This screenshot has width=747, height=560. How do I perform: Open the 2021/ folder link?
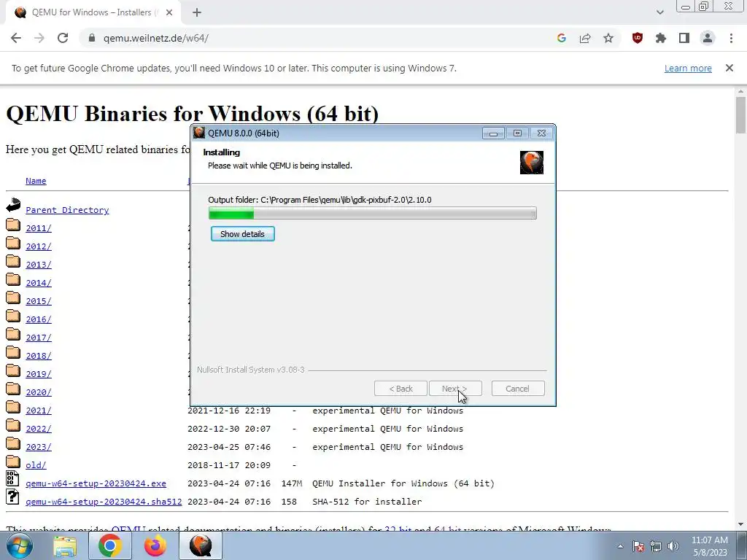point(39,411)
